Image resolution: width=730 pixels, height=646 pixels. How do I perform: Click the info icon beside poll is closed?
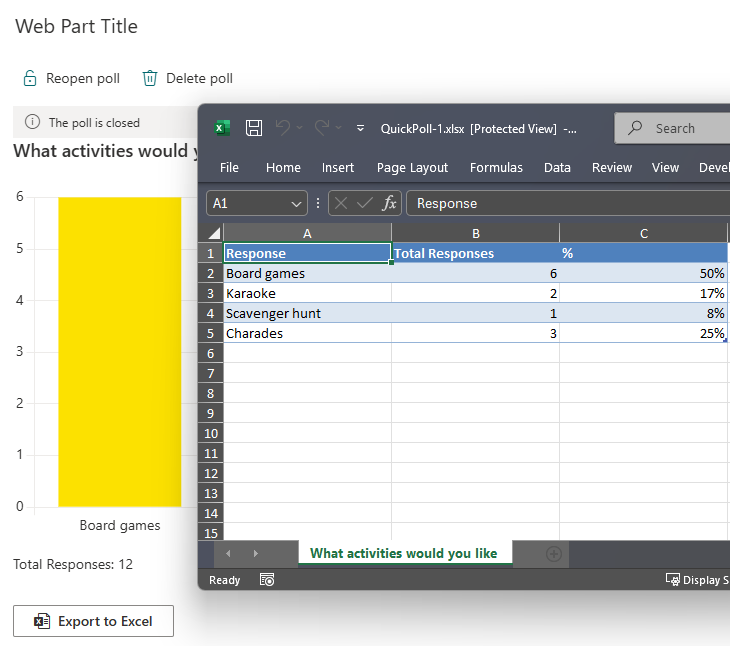[x=32, y=122]
